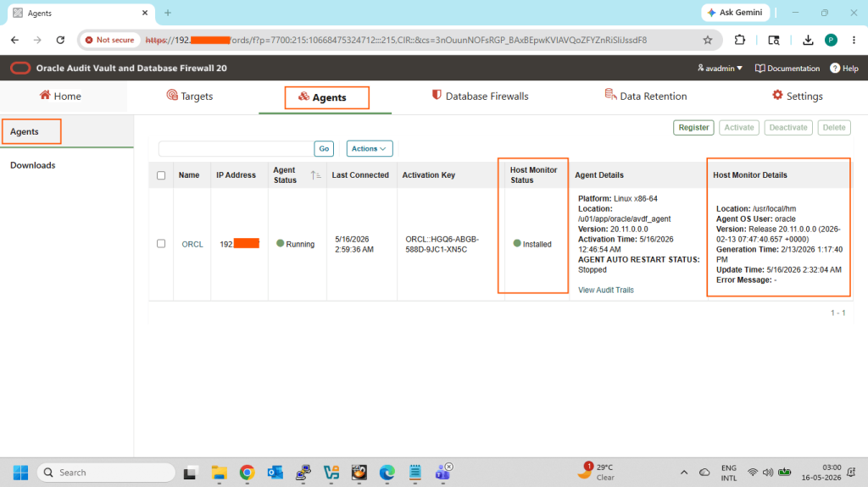Click the Not secure site indicator
Image resolution: width=868 pixels, height=487 pixels.
click(109, 40)
